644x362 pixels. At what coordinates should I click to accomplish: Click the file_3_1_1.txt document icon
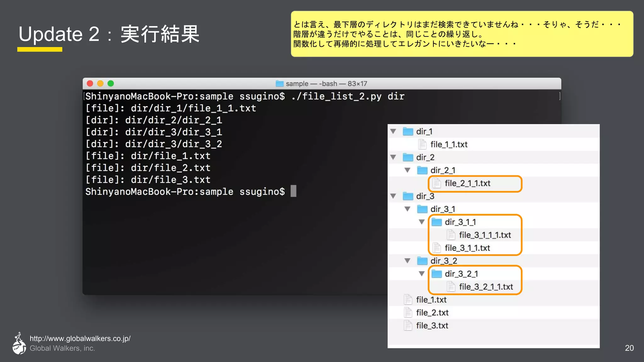pos(437,248)
